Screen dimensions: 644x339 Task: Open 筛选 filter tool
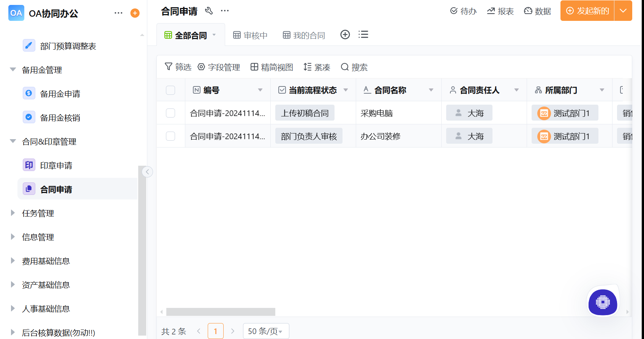pos(178,67)
